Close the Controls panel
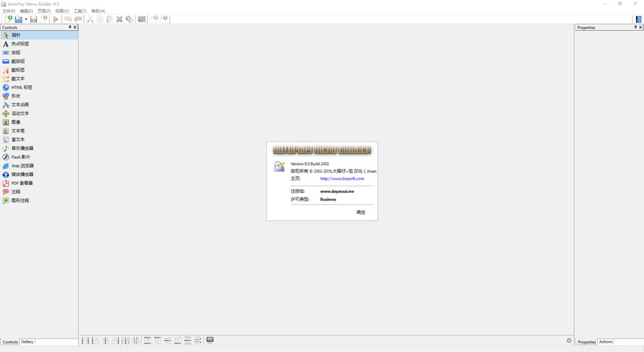This screenshot has width=644, height=352. coord(74,27)
